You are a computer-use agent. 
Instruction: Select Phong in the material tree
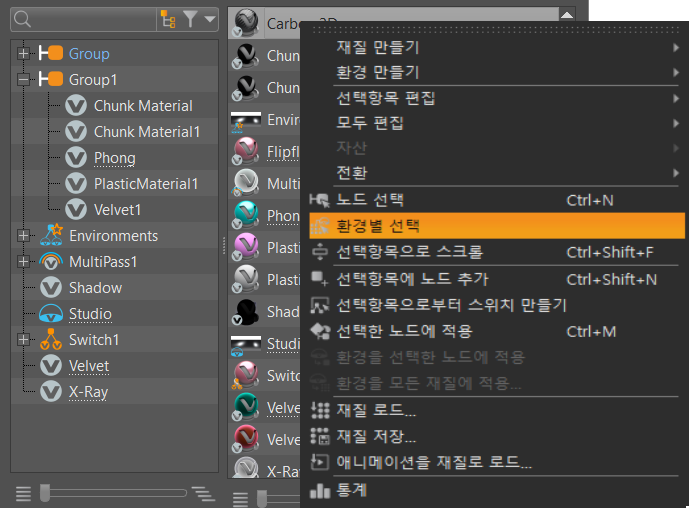[x=114, y=158]
